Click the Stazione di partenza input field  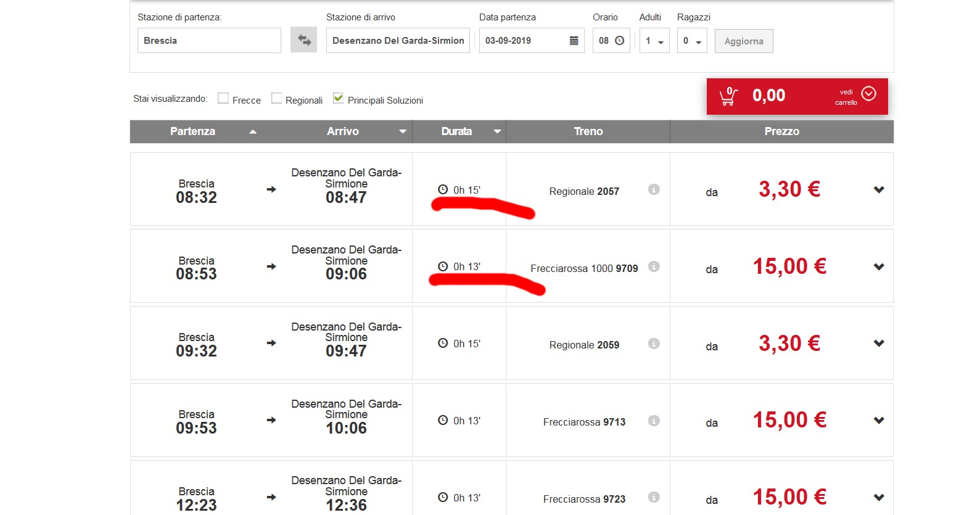(x=209, y=41)
